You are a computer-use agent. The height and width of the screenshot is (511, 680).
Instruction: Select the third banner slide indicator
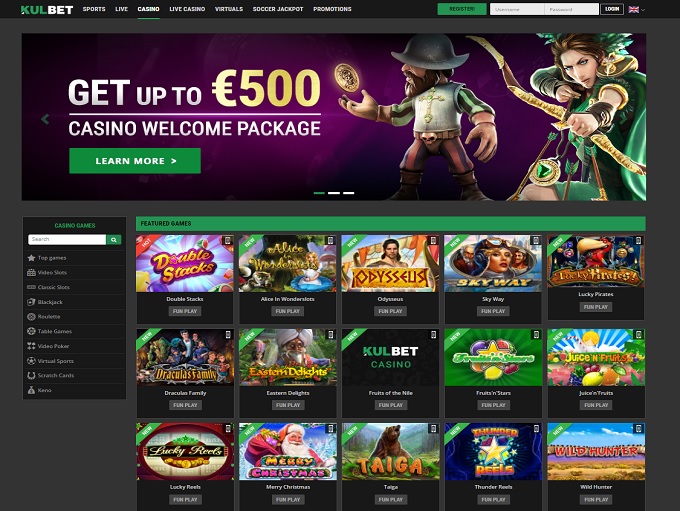[349, 193]
